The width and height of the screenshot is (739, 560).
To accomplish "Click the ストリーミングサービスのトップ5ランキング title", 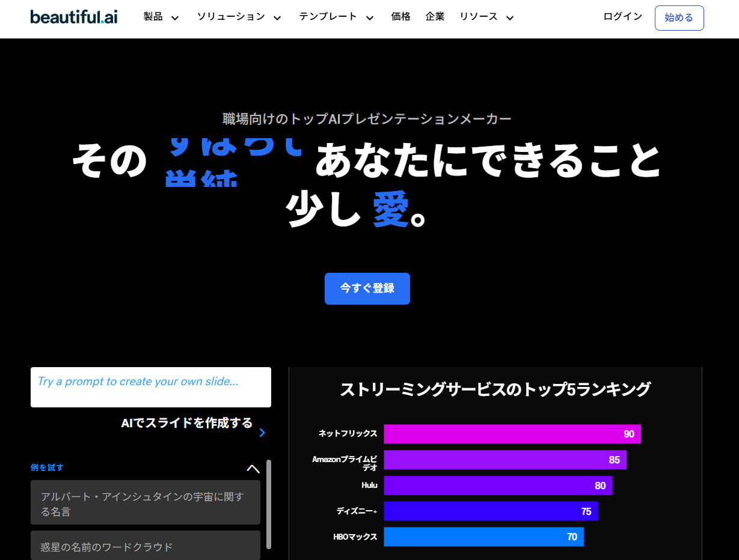I will 495,389.
